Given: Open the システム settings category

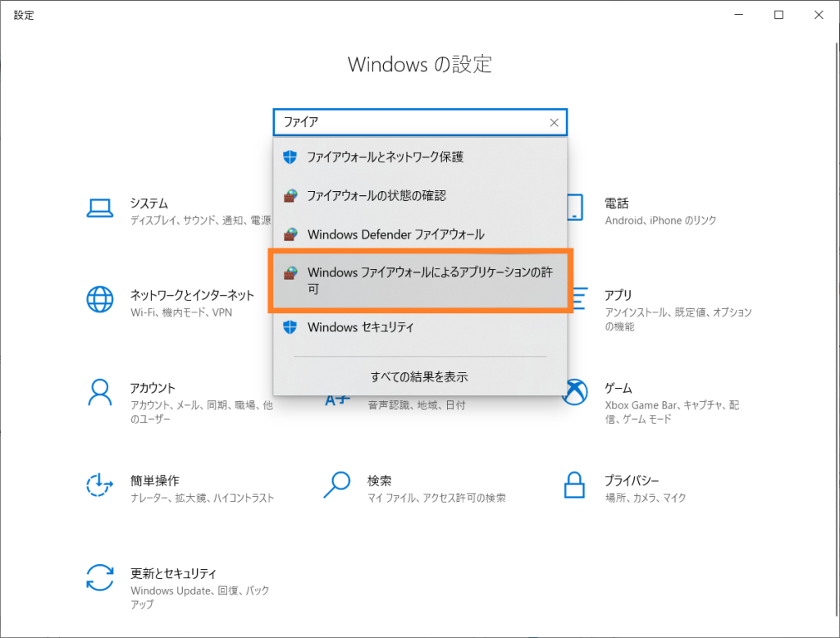Looking at the screenshot, I should click(x=180, y=211).
